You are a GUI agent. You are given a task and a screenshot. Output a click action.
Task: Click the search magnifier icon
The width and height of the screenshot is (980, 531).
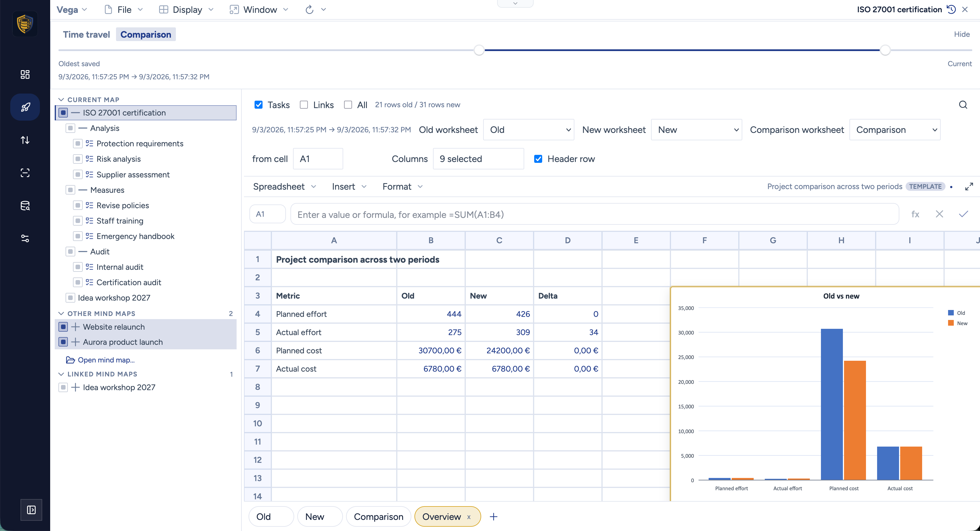[963, 105]
